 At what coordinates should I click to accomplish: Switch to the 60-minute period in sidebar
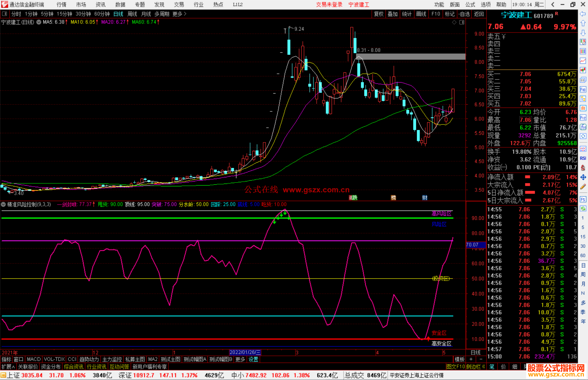coord(583,256)
